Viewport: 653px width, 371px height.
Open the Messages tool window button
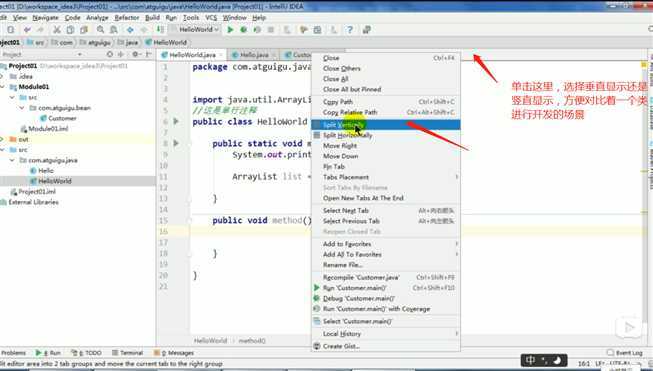point(174,353)
